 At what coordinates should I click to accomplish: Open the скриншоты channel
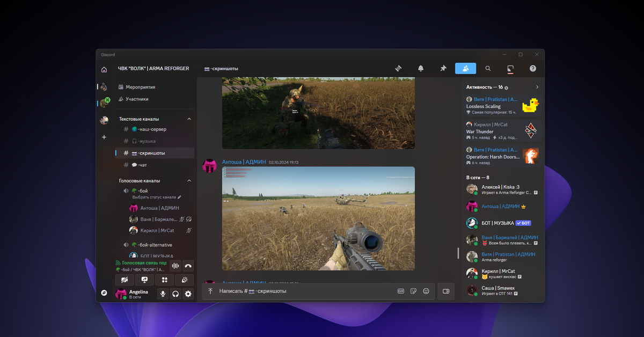154,152
